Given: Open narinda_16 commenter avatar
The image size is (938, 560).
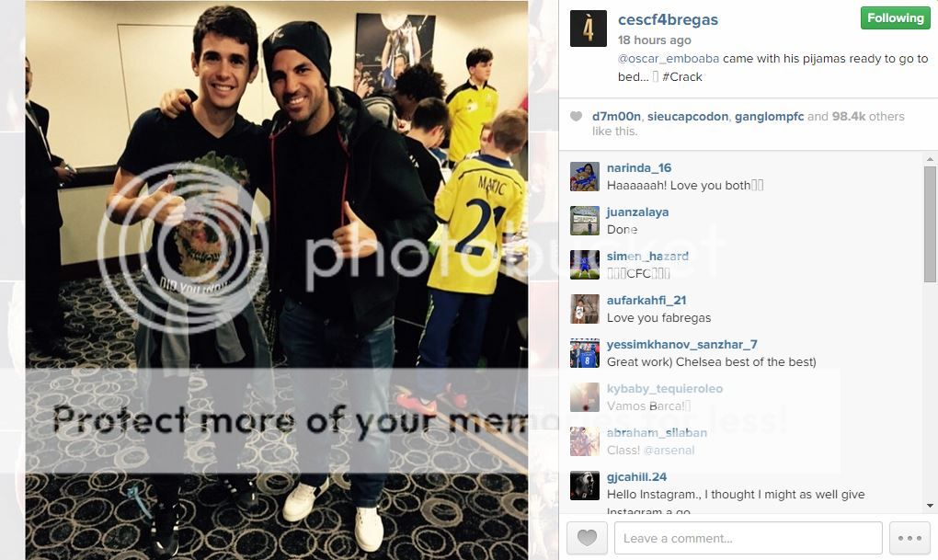Looking at the screenshot, I should (585, 177).
